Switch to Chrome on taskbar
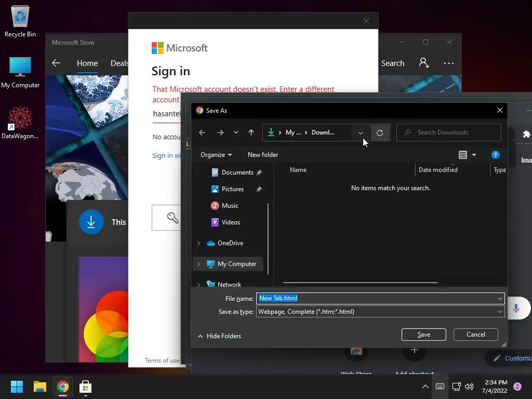 [x=63, y=387]
